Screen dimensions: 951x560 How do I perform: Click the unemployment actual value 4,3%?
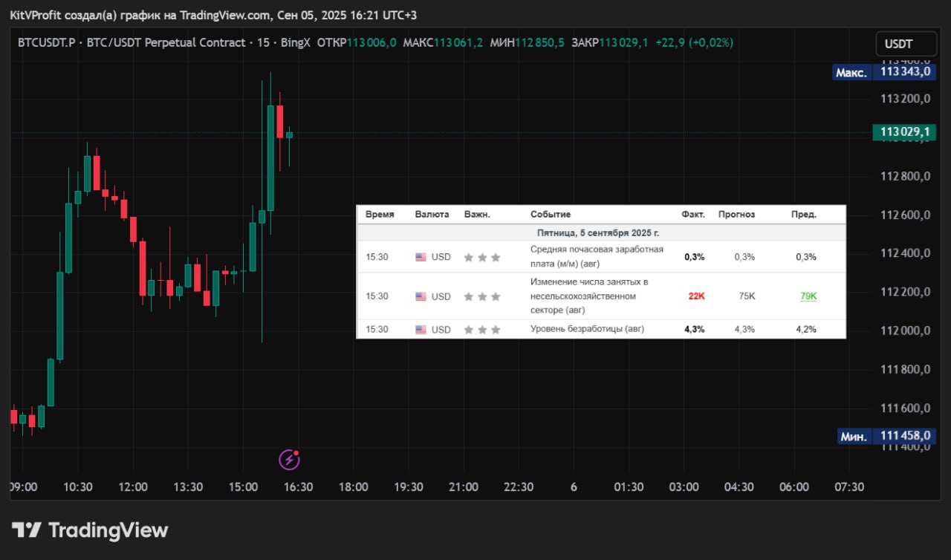click(x=695, y=329)
